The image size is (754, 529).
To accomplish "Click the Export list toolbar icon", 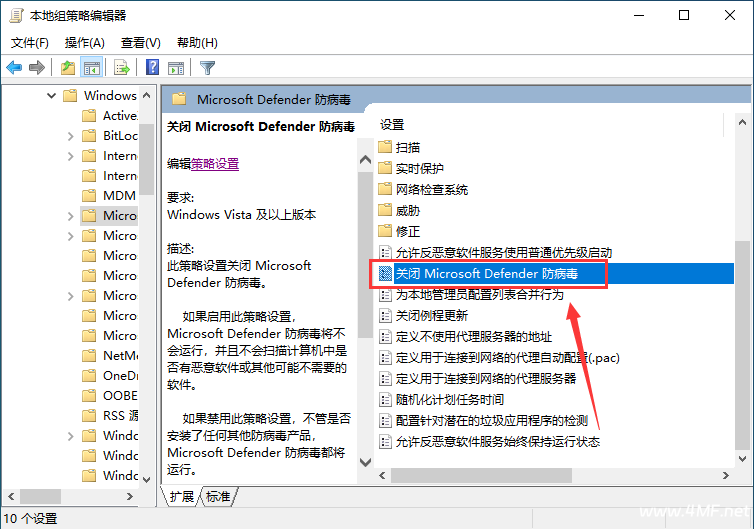I will 122,68.
